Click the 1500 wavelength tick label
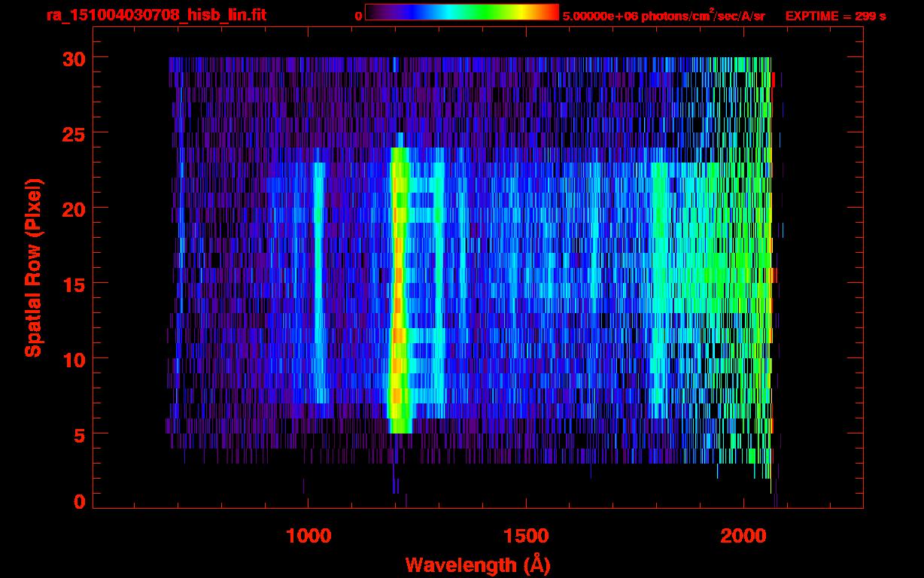Viewport: 924px width, 578px height. [526, 536]
